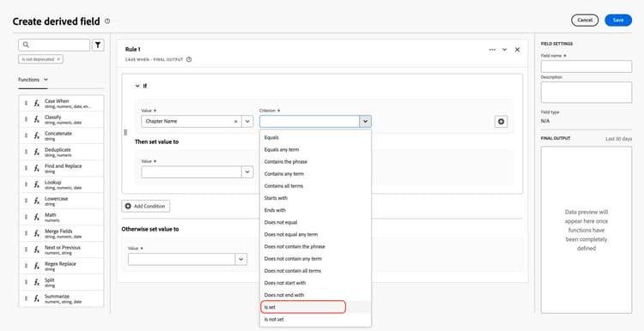Click help icon beside Case When - Final Output
The width and height of the screenshot is (644, 331).
click(x=189, y=59)
